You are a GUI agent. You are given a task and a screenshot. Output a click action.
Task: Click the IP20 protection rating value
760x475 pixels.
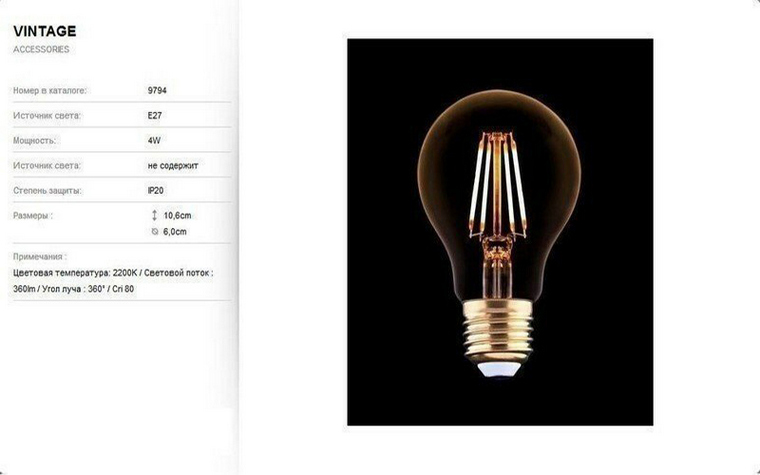[x=156, y=191]
